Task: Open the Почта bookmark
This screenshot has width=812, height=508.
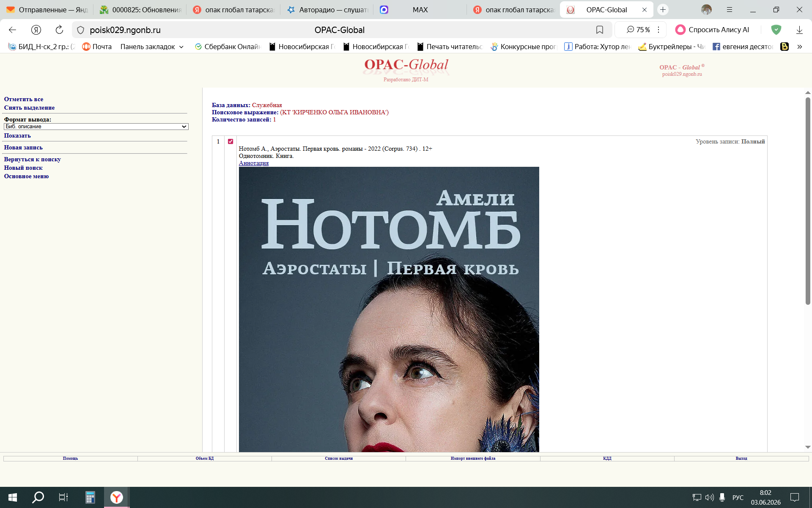Action: point(97,47)
